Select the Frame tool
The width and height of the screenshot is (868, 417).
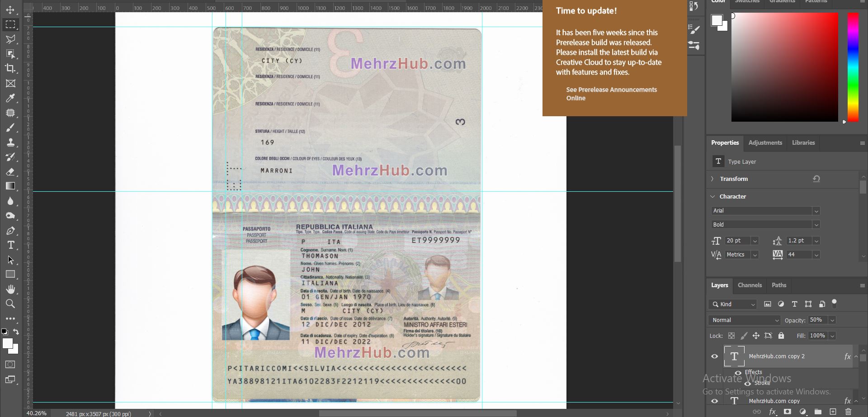click(10, 83)
